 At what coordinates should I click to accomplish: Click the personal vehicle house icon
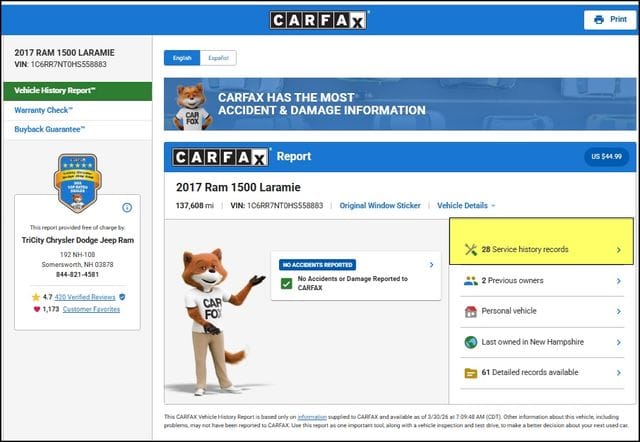pos(470,312)
